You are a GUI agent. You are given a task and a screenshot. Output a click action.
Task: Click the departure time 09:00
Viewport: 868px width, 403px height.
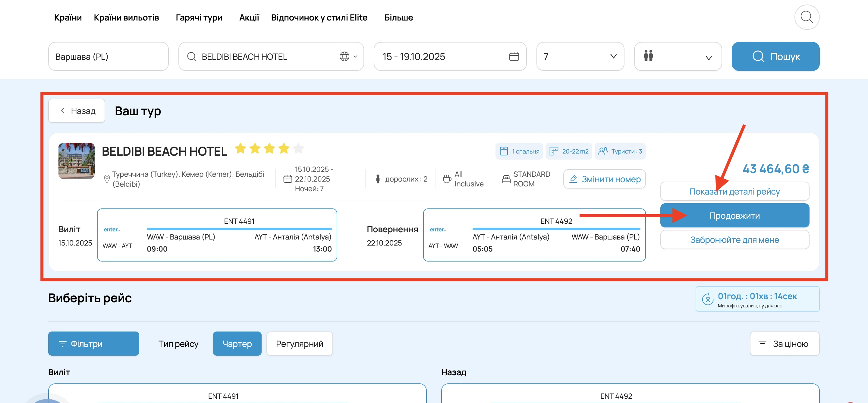click(x=157, y=249)
